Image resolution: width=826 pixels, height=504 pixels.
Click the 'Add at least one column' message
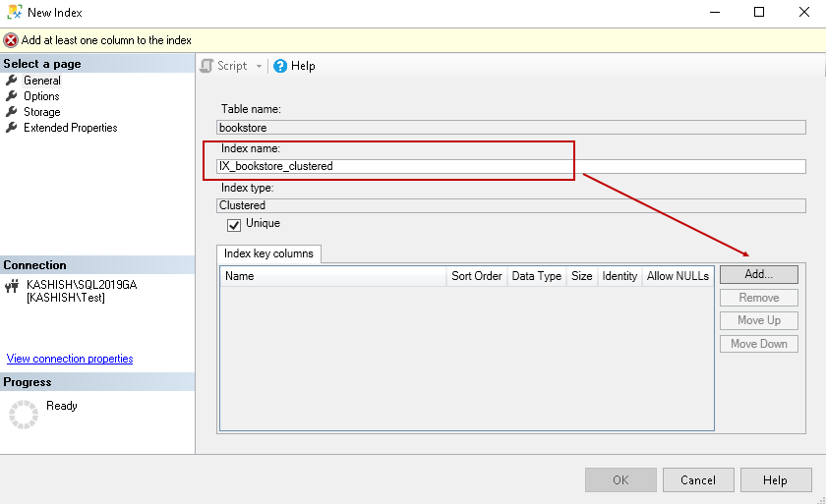pyautogui.click(x=106, y=40)
